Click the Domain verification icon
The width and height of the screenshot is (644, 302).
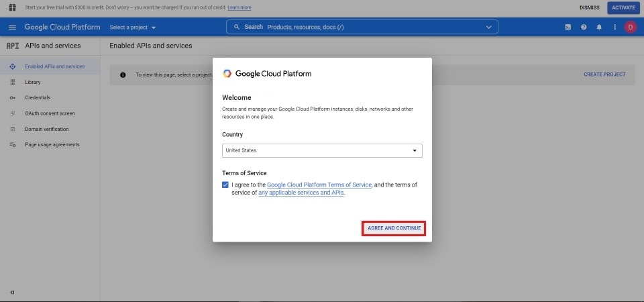[12, 129]
